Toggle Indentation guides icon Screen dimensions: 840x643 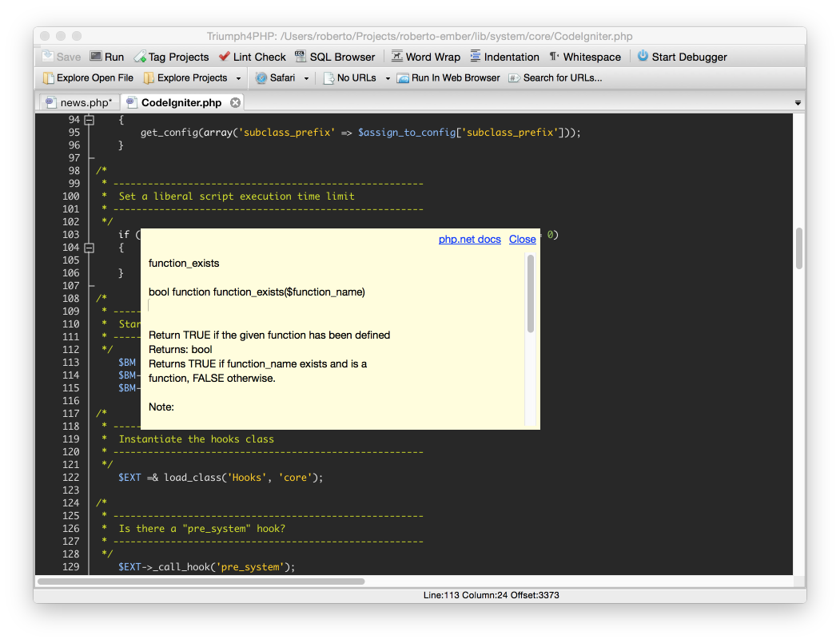(x=476, y=56)
